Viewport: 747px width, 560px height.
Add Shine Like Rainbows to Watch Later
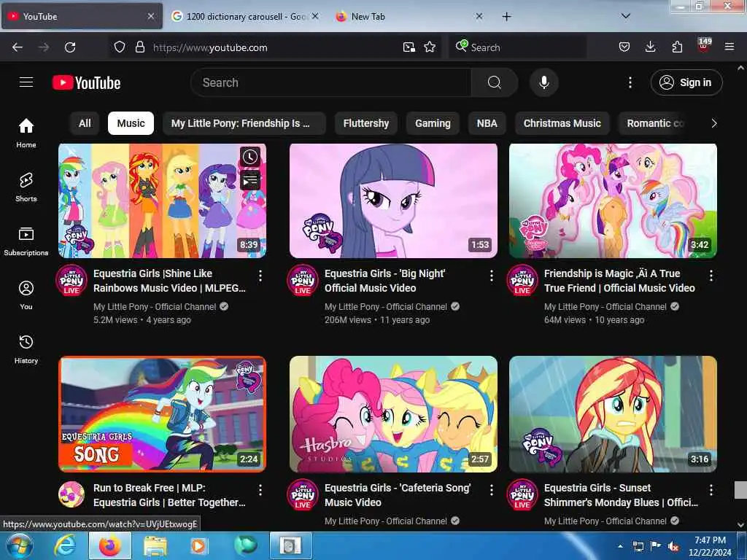250,157
